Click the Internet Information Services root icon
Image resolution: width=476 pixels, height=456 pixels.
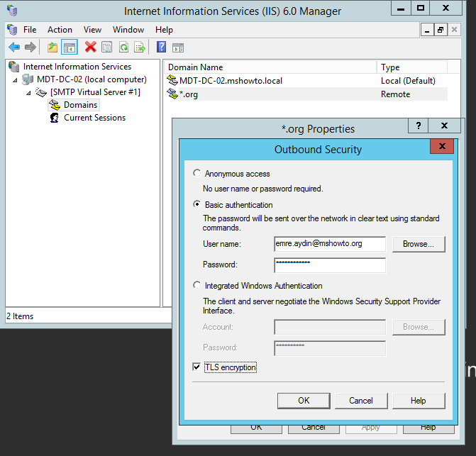click(x=14, y=67)
